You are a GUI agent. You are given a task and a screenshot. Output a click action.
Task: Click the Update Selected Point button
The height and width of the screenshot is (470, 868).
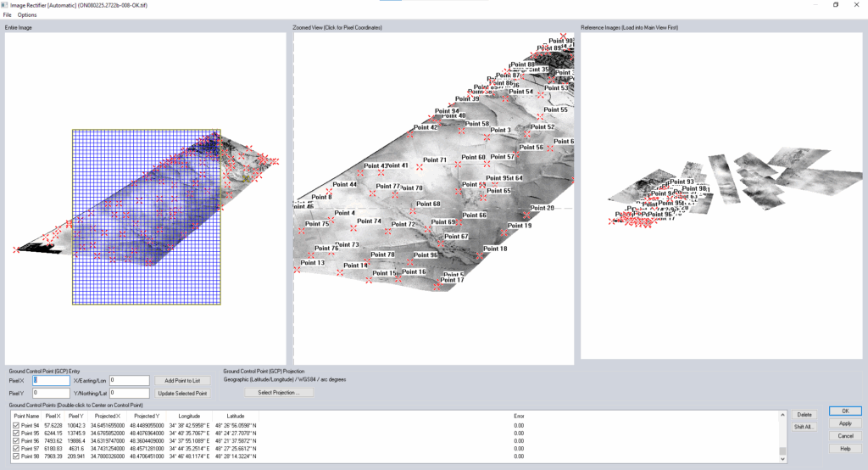click(x=183, y=394)
